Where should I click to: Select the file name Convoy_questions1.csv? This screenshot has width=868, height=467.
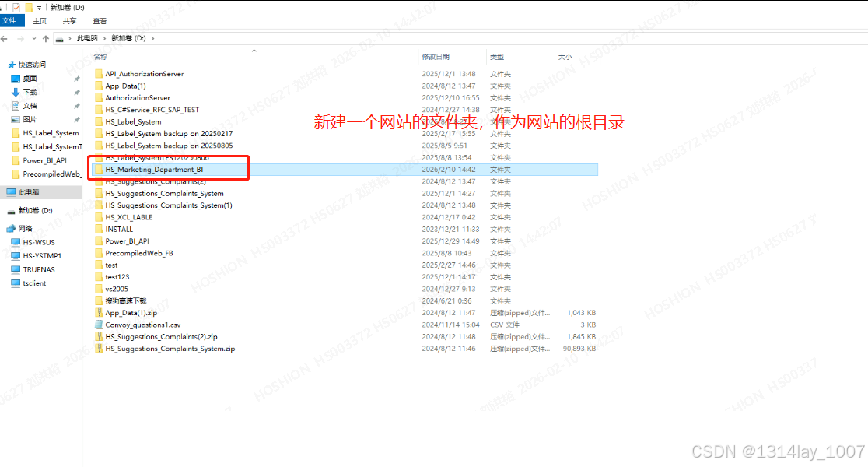coord(143,325)
